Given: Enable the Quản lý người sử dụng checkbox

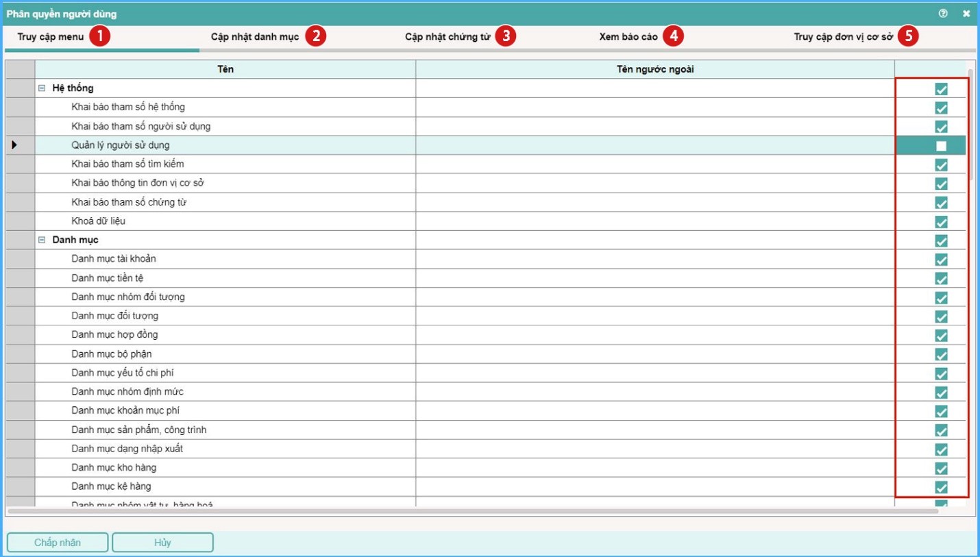Looking at the screenshot, I should [941, 146].
